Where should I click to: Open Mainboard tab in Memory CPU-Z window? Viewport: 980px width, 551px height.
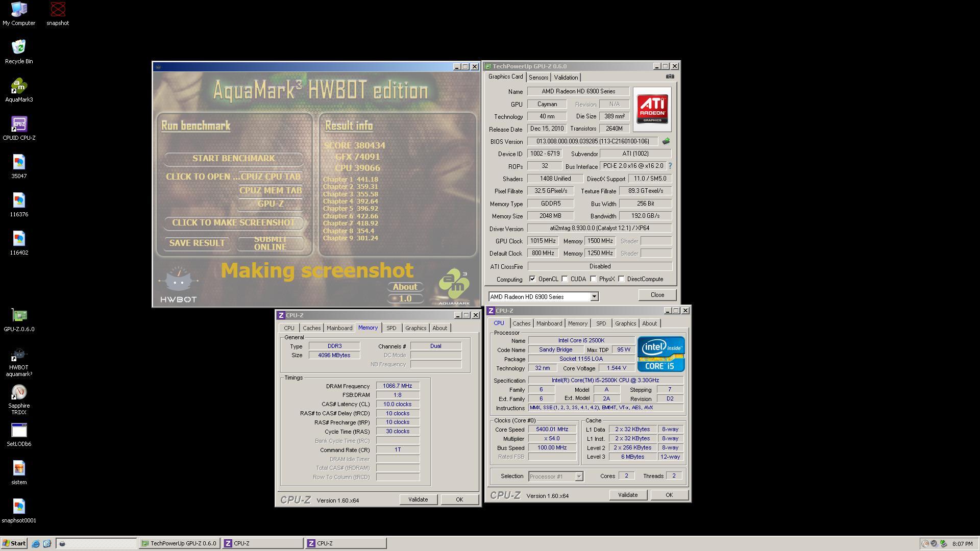339,328
